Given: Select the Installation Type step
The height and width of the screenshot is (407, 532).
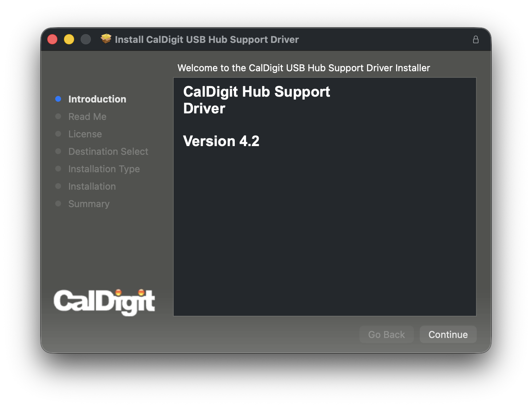Looking at the screenshot, I should (104, 169).
